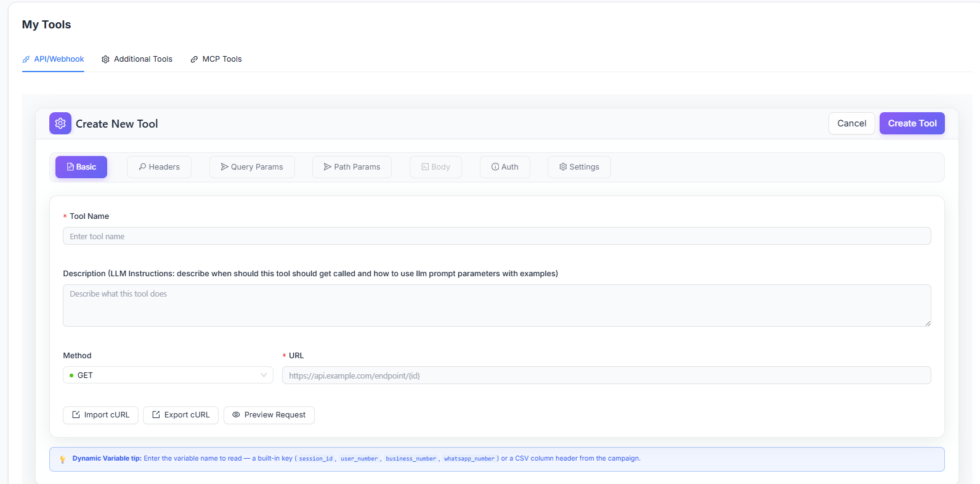Open the Body section tab
Viewport: 980px width, 484px height.
coord(435,167)
